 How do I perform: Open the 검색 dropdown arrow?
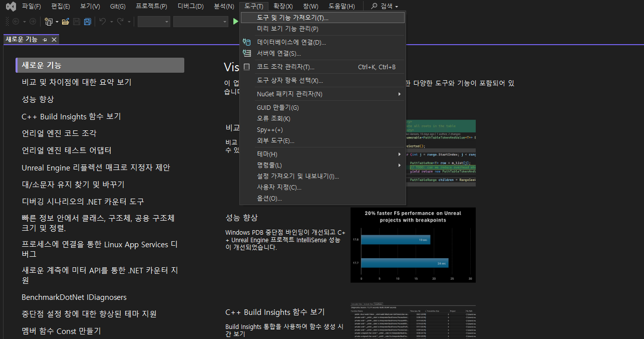tap(397, 7)
